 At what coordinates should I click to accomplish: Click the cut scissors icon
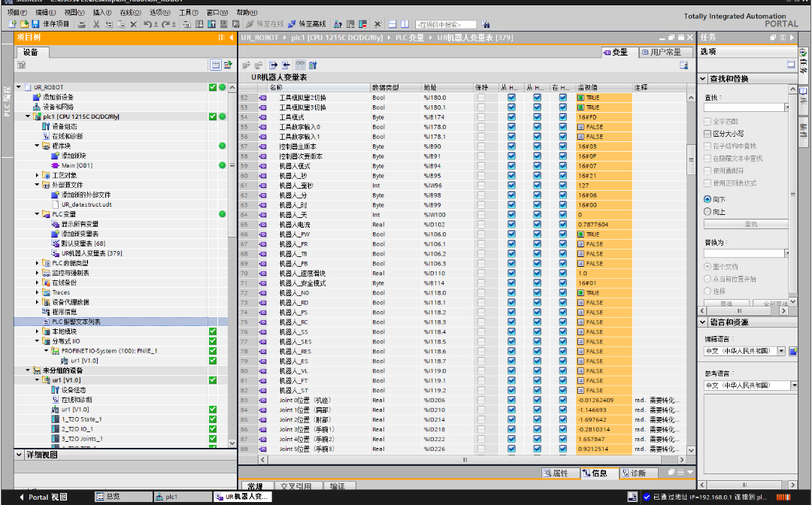(95, 24)
